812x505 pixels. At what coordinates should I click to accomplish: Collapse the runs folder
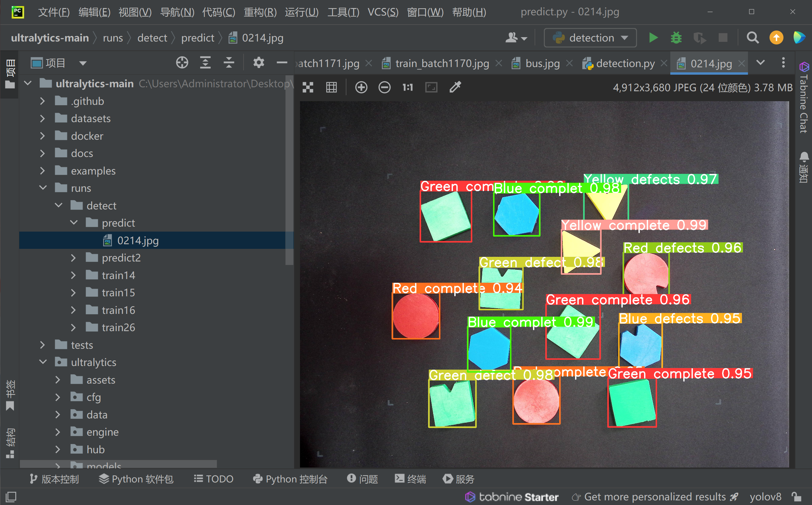tap(43, 188)
